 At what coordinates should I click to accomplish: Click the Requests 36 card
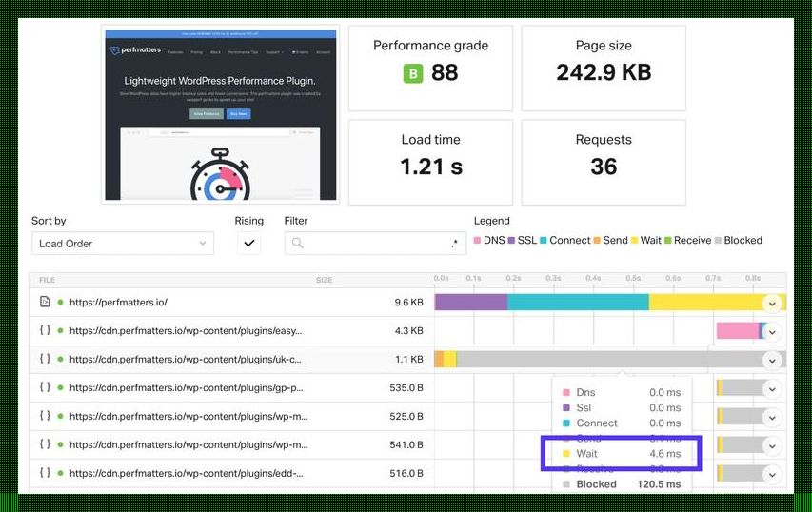tap(604, 163)
